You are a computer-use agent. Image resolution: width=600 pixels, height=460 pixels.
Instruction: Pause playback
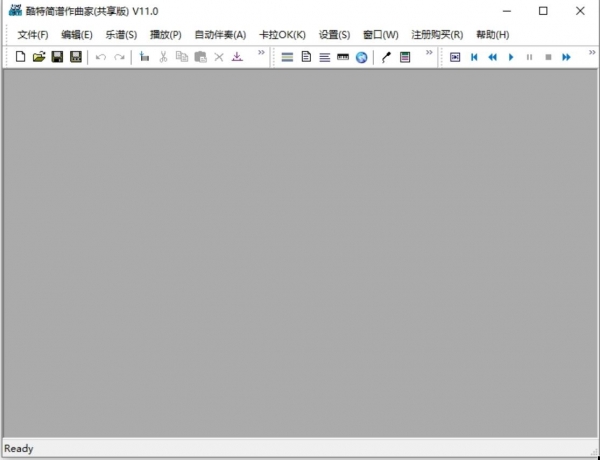coord(530,57)
